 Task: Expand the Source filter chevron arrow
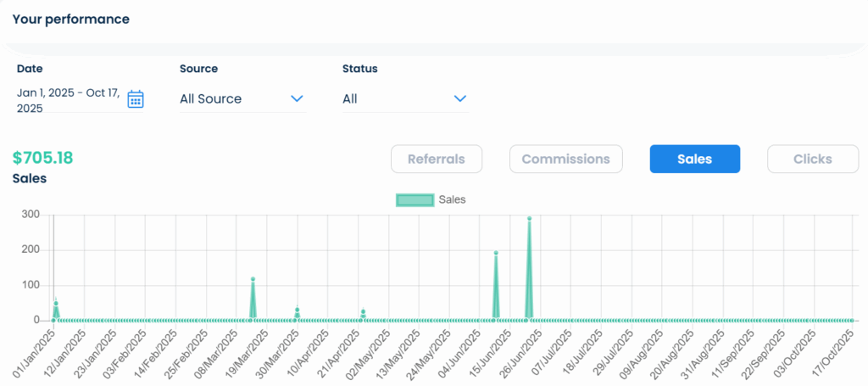(x=297, y=99)
